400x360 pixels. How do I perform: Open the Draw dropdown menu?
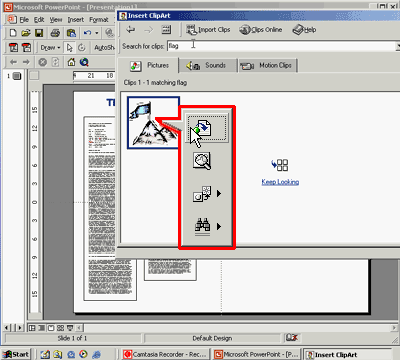point(50,48)
